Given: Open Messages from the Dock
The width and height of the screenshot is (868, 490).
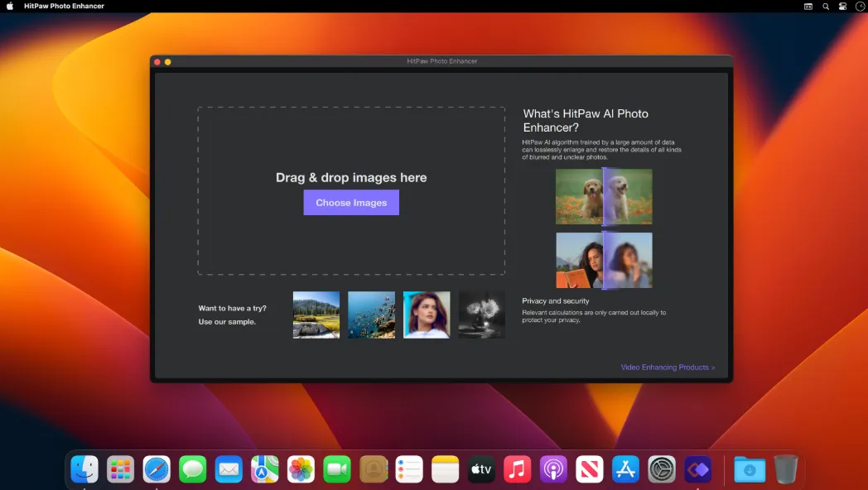Looking at the screenshot, I should tap(193, 469).
